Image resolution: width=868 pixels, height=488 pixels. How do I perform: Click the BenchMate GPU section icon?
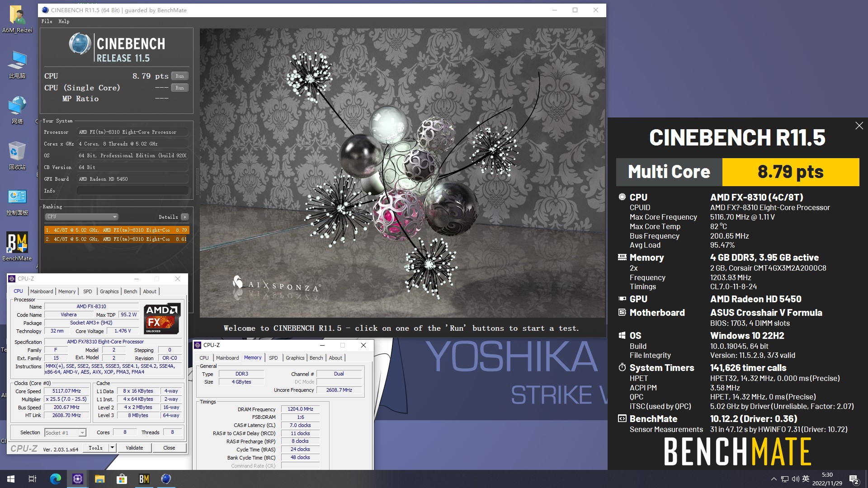point(622,299)
